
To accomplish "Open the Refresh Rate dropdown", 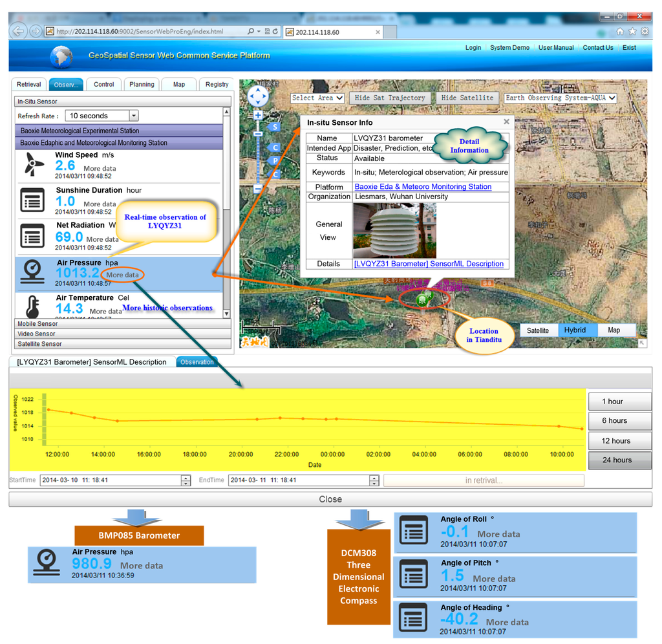I will [133, 116].
